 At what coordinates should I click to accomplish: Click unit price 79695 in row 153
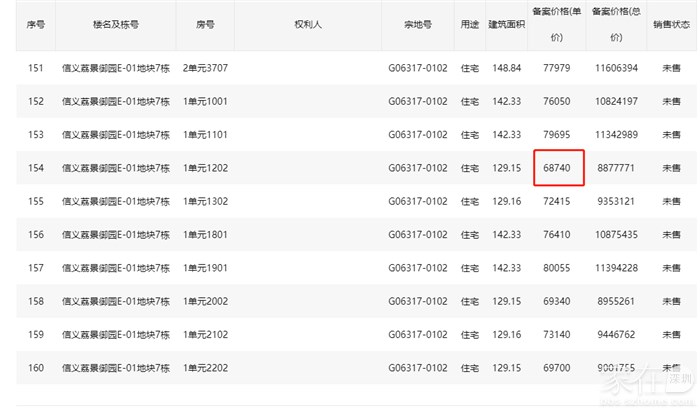coord(557,134)
